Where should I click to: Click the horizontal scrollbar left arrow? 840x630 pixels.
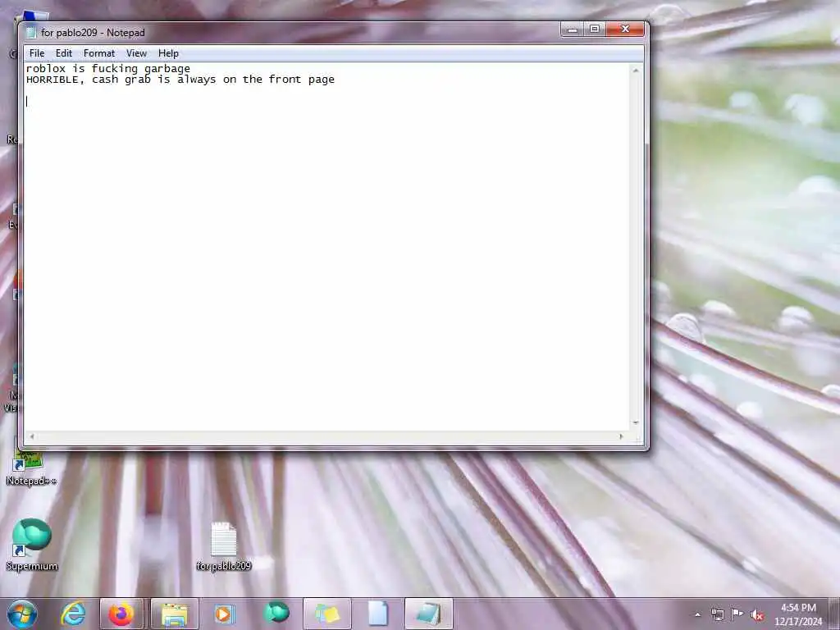[x=32, y=436]
